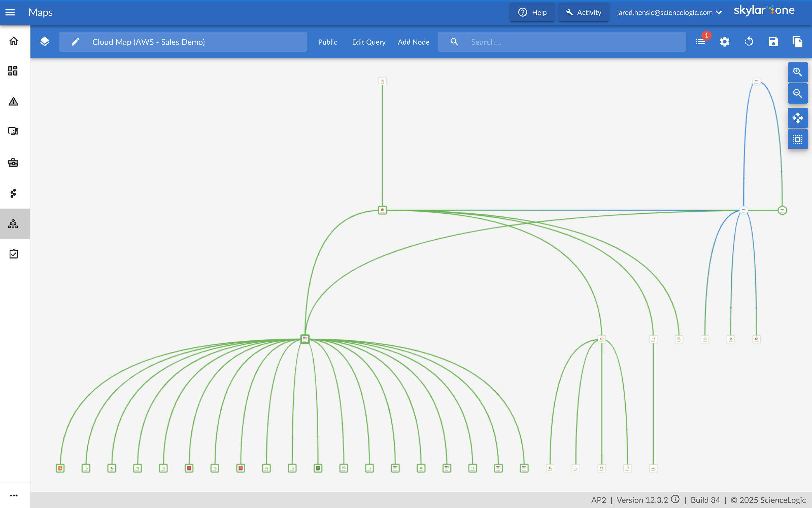Zoom out of the map
The width and height of the screenshot is (812, 508).
[x=798, y=93]
